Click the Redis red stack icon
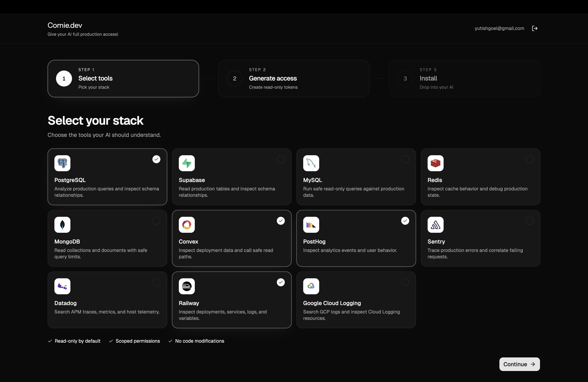This screenshot has width=588, height=382. 436,163
